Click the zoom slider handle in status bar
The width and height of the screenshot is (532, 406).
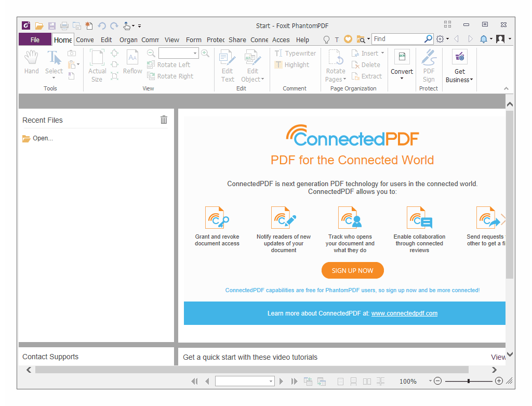468,381
